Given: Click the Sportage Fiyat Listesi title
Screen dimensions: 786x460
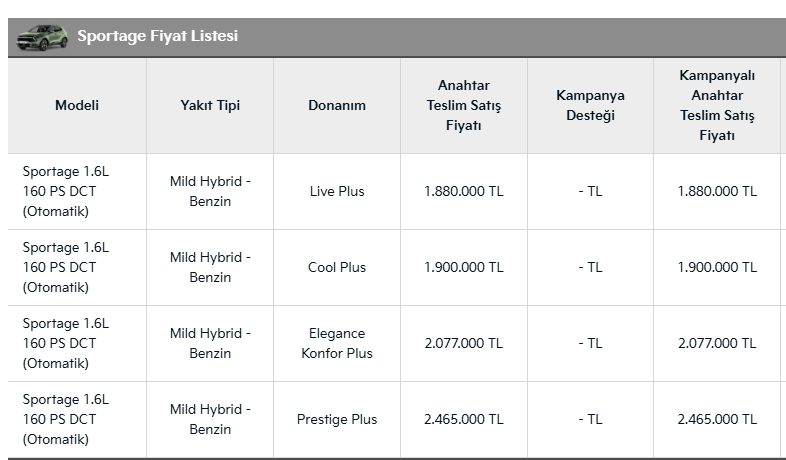Looking at the screenshot, I should tap(157, 37).
